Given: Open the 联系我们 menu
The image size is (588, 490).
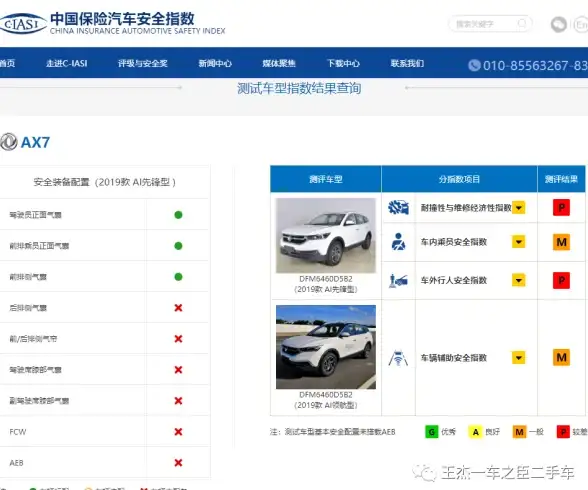Looking at the screenshot, I should pyautogui.click(x=407, y=63).
